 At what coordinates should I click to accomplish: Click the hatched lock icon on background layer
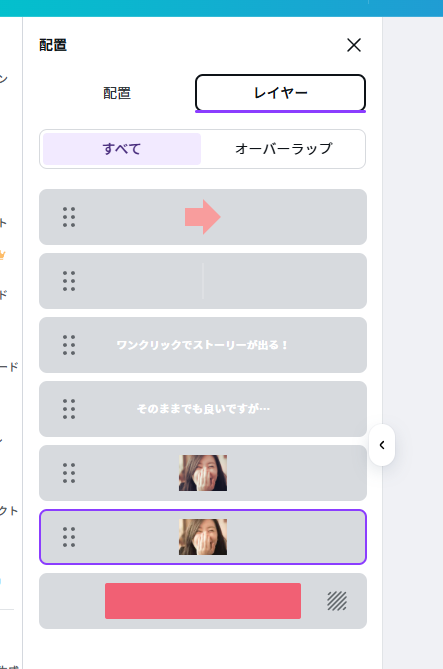[x=337, y=601]
